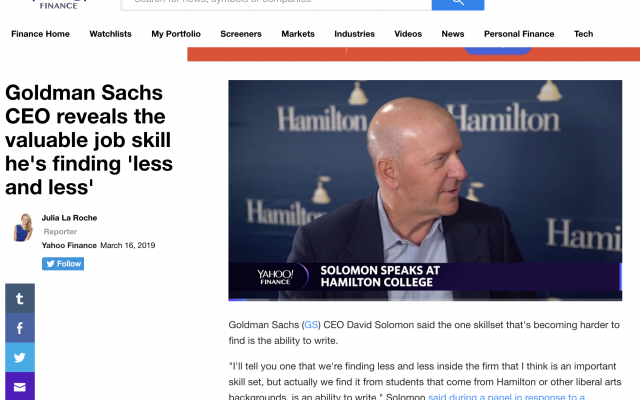This screenshot has width=640, height=400.
Task: Follow the reporter on Twitter
Action: [x=62, y=264]
